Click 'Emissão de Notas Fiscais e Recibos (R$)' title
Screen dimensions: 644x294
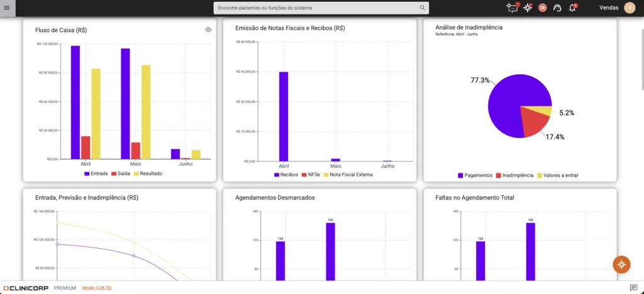click(290, 28)
